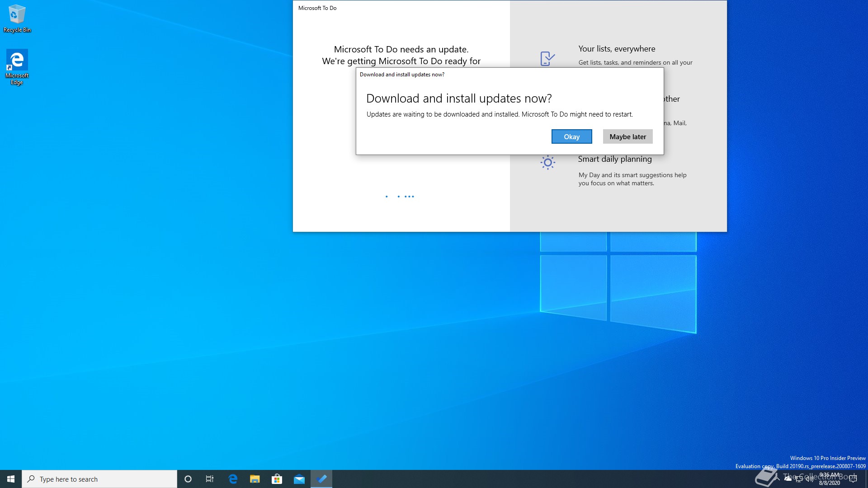Click the 'Microsoft To Do needs an update.' text
The width and height of the screenshot is (868, 488).
(401, 49)
